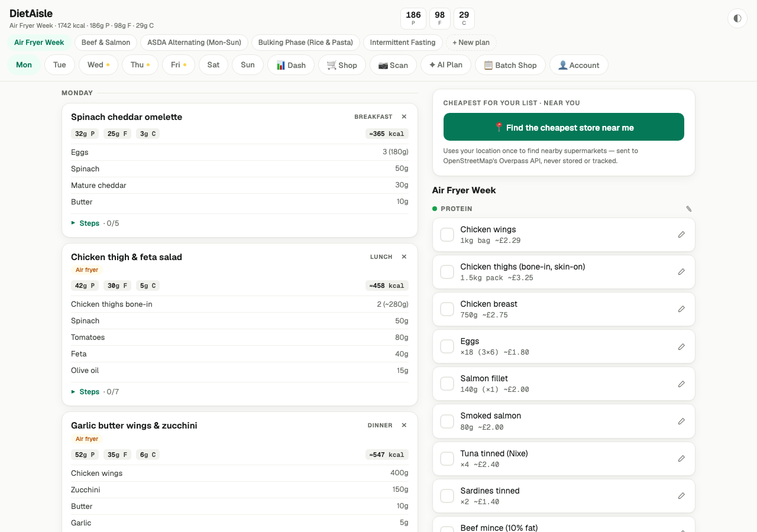Select the Wed day tab

[x=98, y=65]
